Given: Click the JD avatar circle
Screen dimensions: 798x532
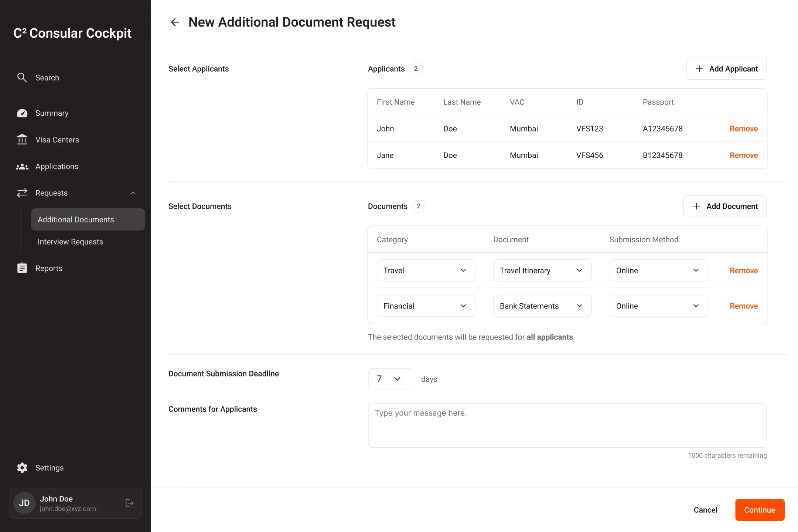Looking at the screenshot, I should (24, 503).
